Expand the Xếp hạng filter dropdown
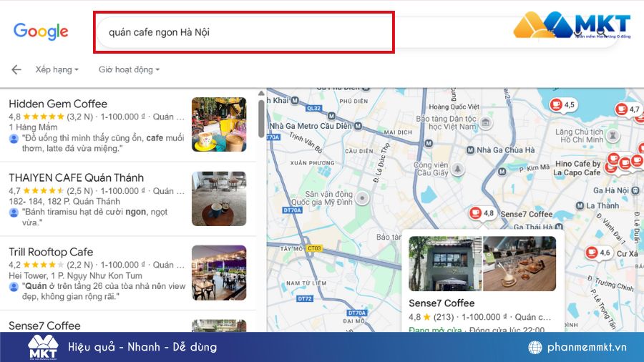The height and width of the screenshot is (362, 644). point(57,69)
